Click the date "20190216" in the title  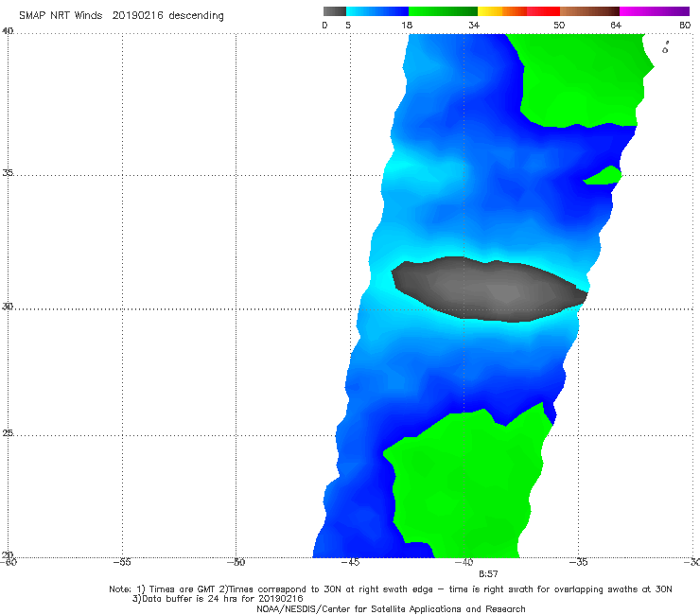(x=137, y=15)
